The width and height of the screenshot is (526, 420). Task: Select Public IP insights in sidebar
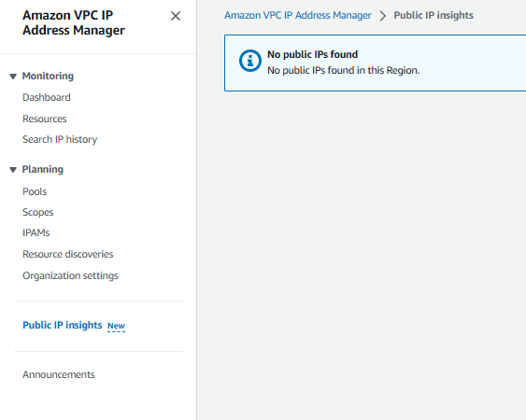coord(63,325)
